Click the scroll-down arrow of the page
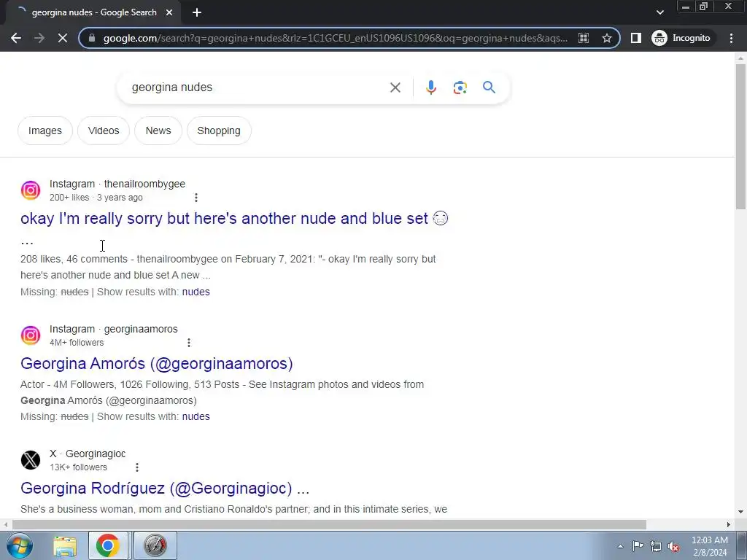This screenshot has width=747, height=560. [740, 512]
